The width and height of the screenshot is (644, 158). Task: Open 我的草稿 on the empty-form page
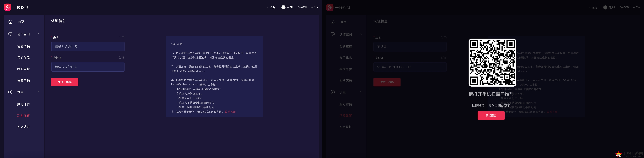[x=24, y=46]
